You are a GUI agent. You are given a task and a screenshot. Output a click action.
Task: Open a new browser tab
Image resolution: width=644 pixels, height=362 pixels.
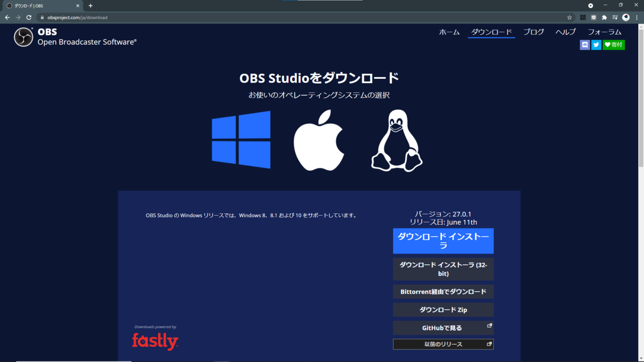[90, 6]
